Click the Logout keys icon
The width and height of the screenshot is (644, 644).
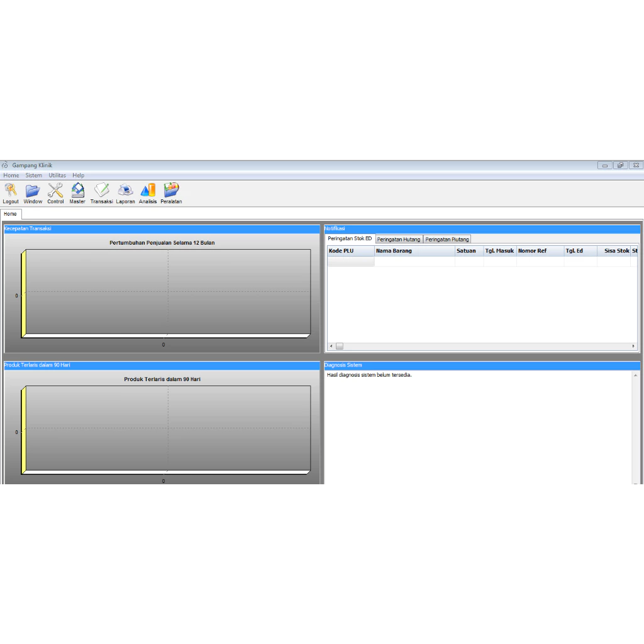[x=11, y=191]
